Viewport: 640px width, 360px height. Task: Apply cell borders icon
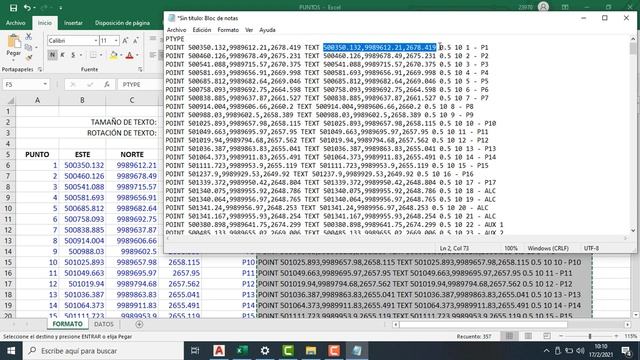[93, 55]
